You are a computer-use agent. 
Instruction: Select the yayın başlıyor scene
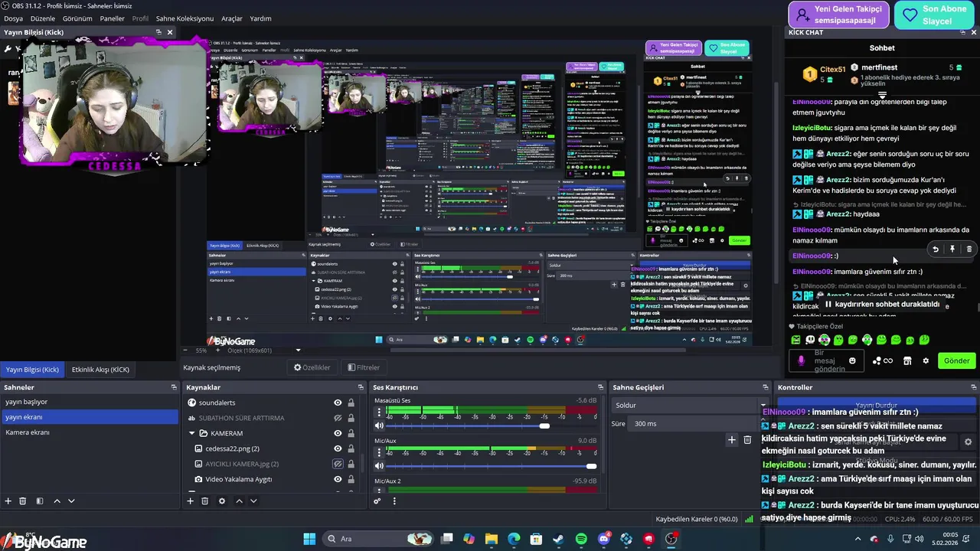90,402
